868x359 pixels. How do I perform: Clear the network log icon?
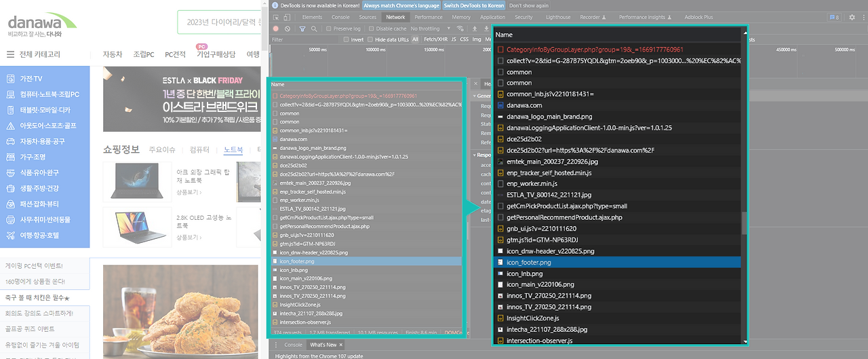[x=288, y=29]
